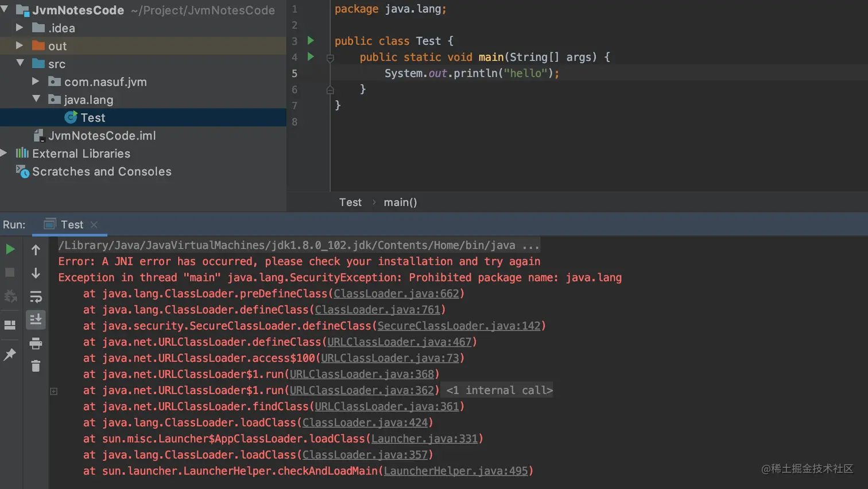Screen dimensions: 868x489
Task: Close the Test run tab
Action: [94, 225]
